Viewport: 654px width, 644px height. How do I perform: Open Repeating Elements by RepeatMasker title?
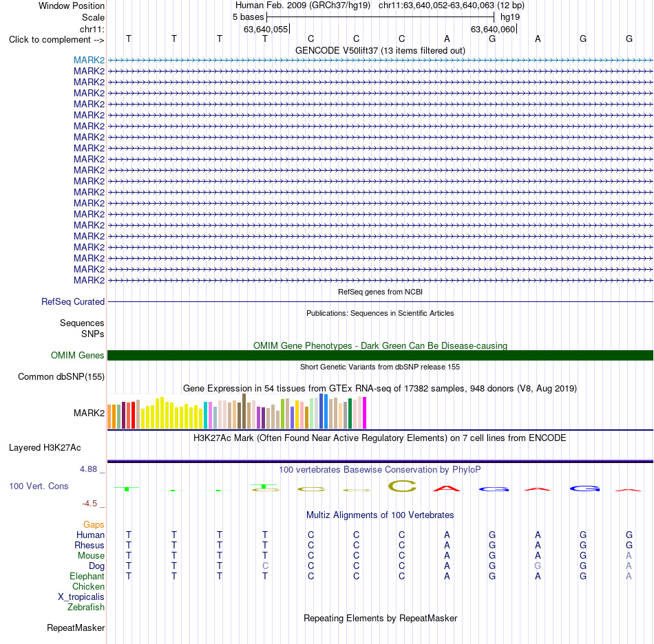[380, 618]
